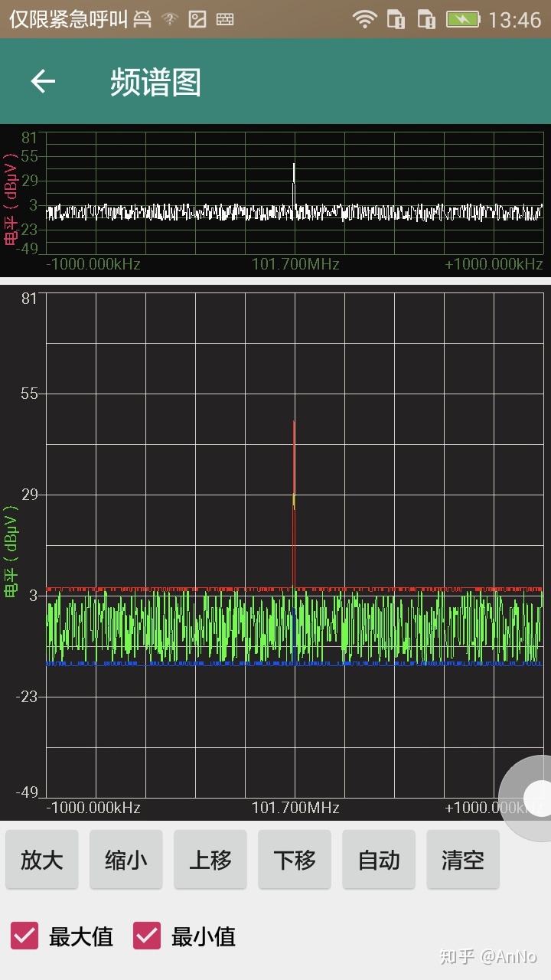Image resolution: width=551 pixels, height=980 pixels.
Task: Tap the battery charging icon
Action: 462,19
